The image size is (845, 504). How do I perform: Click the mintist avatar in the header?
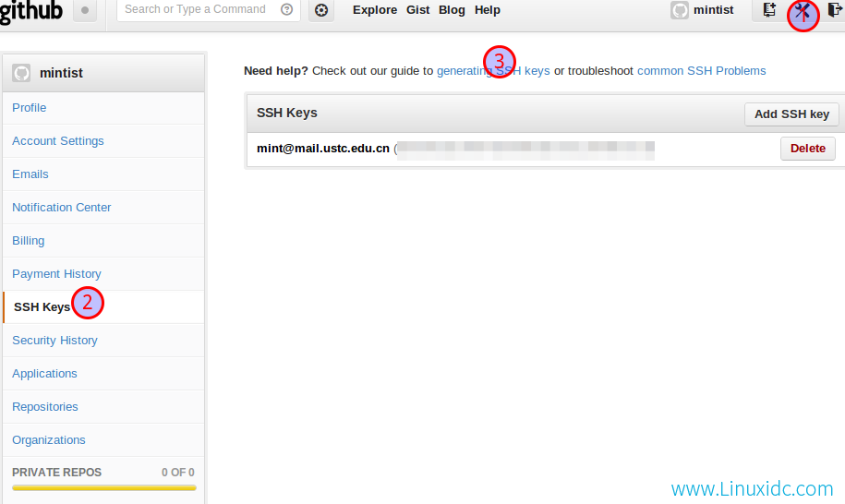pyautogui.click(x=680, y=10)
